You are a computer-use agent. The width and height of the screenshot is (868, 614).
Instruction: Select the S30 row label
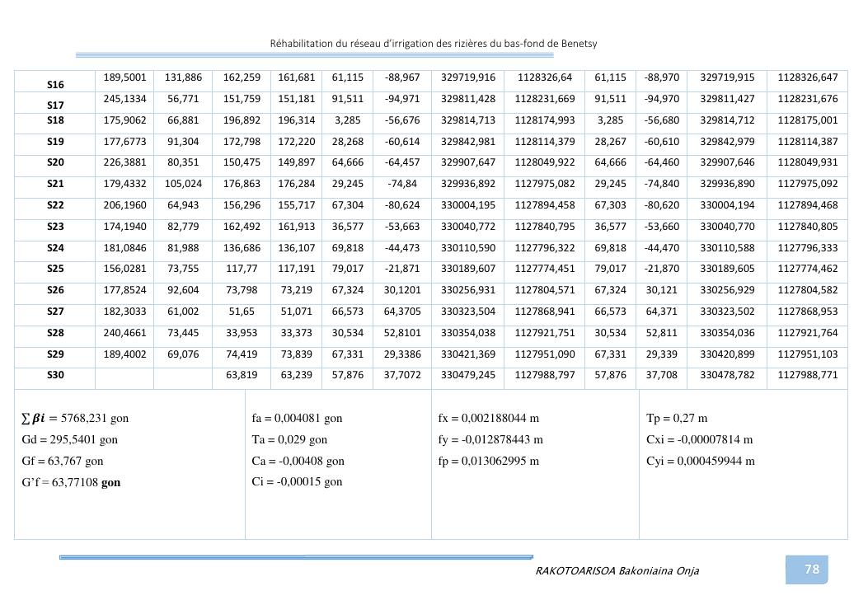click(55, 375)
